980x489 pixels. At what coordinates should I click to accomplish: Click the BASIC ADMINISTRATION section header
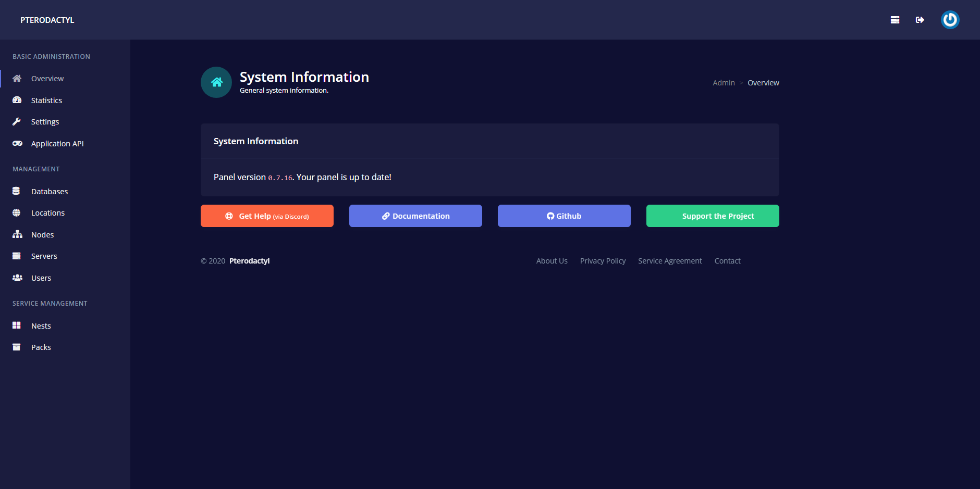[x=51, y=56]
